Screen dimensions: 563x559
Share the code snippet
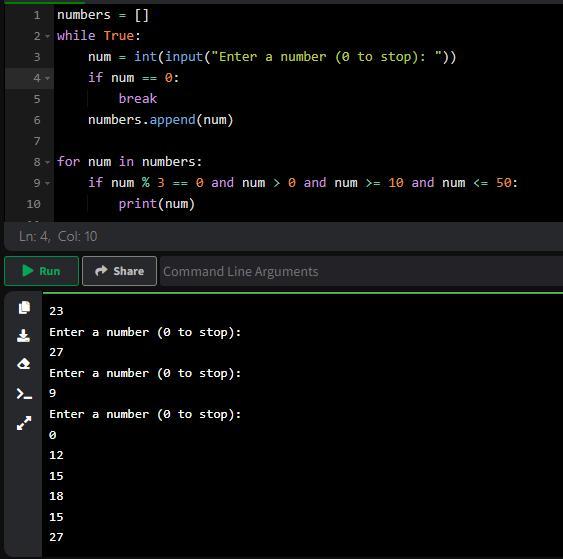click(119, 271)
